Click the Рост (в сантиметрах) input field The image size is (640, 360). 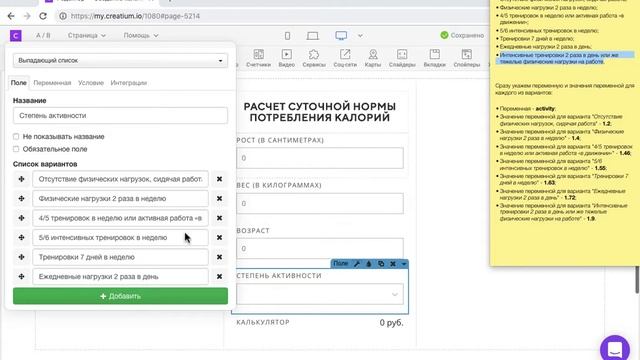pyautogui.click(x=320, y=158)
